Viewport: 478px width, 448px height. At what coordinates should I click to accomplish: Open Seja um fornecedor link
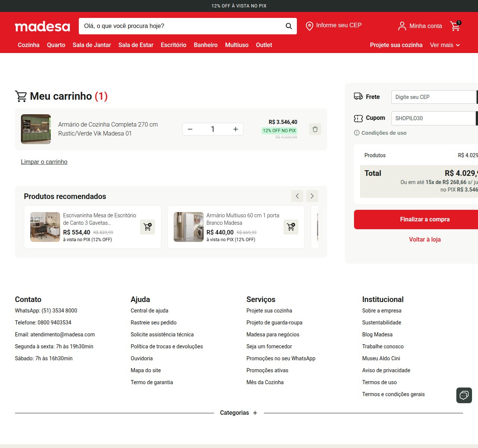click(269, 346)
